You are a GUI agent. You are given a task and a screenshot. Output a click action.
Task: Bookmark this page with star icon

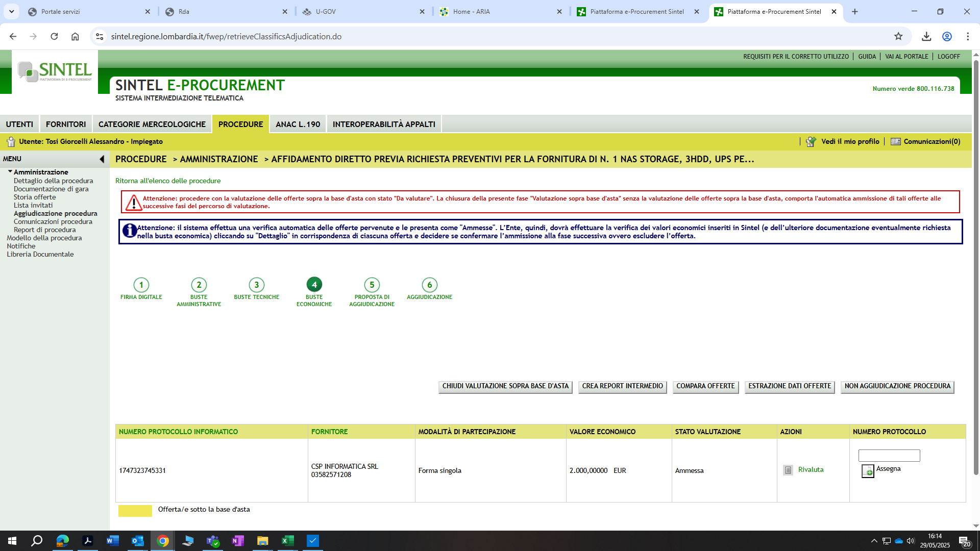click(898, 36)
